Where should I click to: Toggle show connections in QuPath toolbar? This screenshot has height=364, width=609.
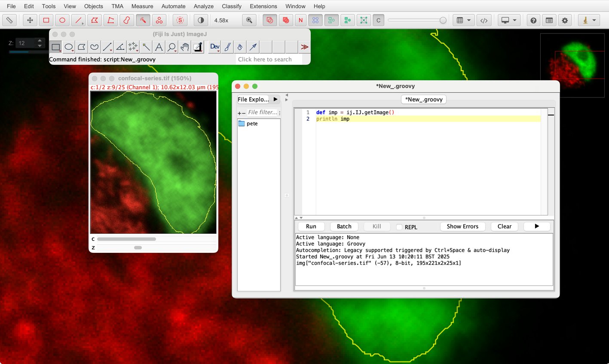[363, 20]
